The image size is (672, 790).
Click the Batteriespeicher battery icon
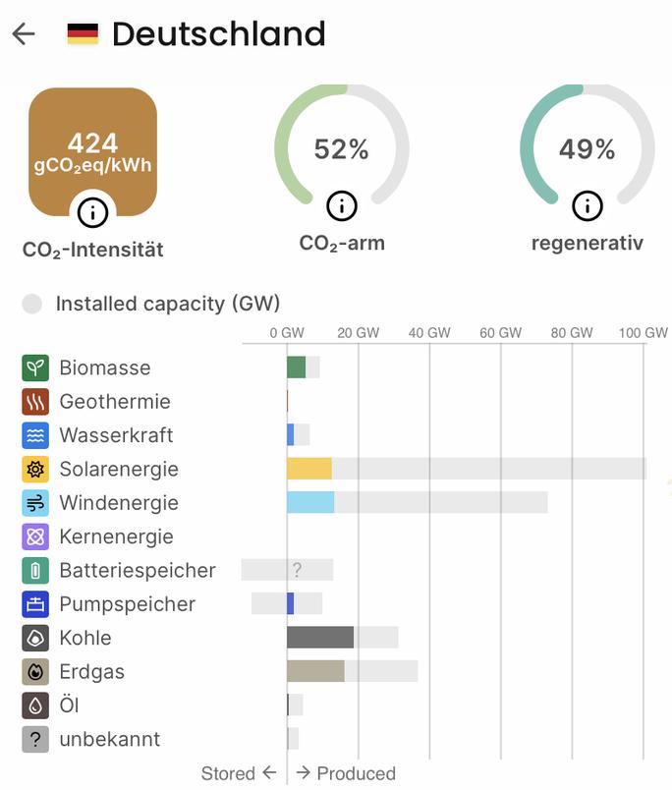coord(35,571)
